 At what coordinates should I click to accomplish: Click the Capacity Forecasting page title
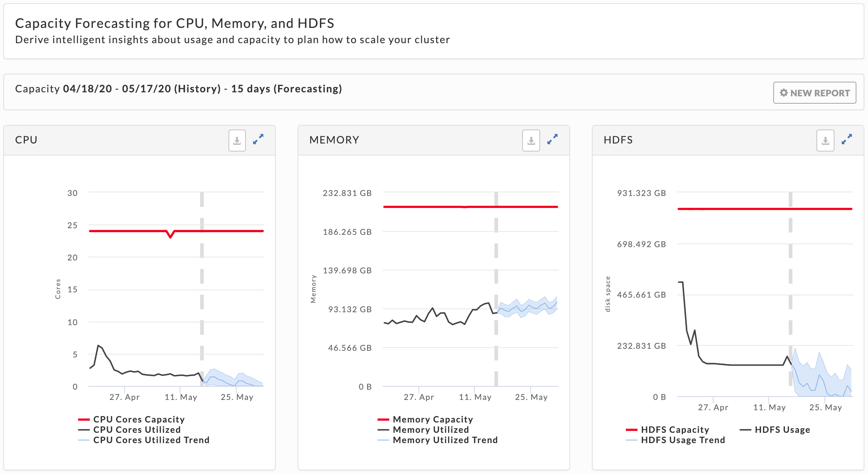click(x=174, y=23)
